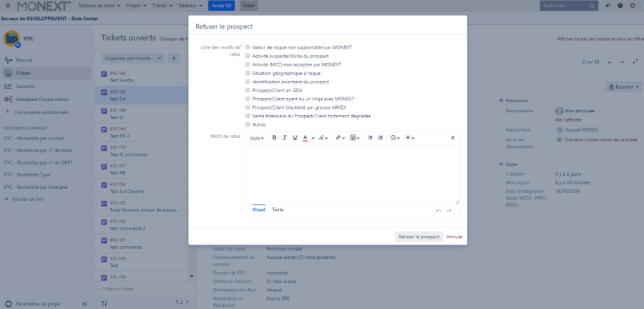Select the Visuel editor tab

(258, 210)
